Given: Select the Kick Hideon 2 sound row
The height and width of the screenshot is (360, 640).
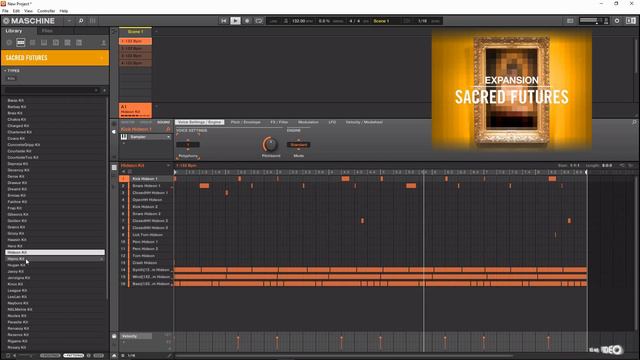Looking at the screenshot, I should pos(146,207).
